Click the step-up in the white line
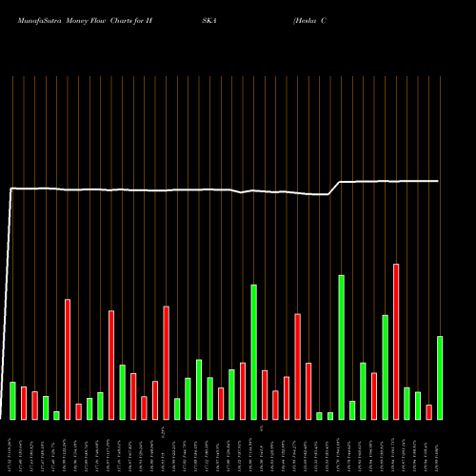This screenshot has height=476, width=476. point(334,188)
